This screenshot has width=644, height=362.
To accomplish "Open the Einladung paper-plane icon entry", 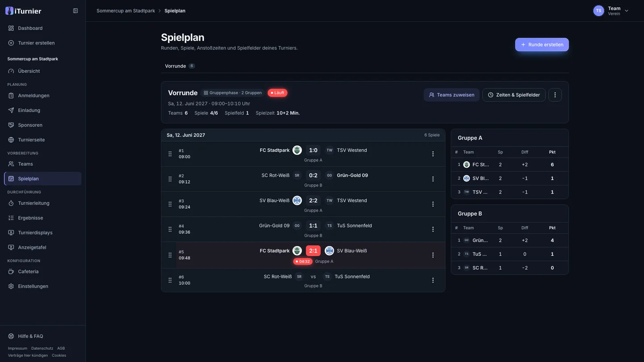I will (x=11, y=110).
